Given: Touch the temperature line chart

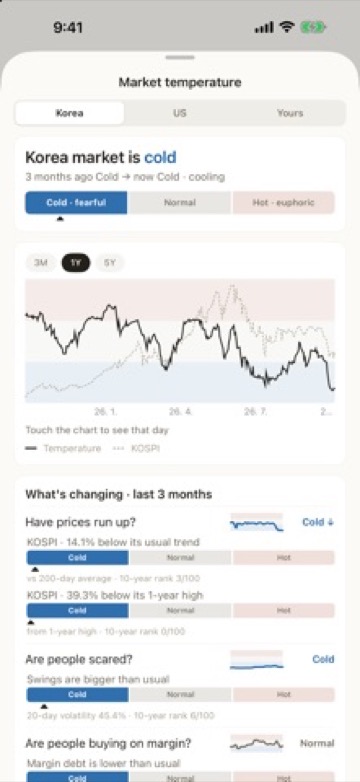Looking at the screenshot, I should coord(180,341).
